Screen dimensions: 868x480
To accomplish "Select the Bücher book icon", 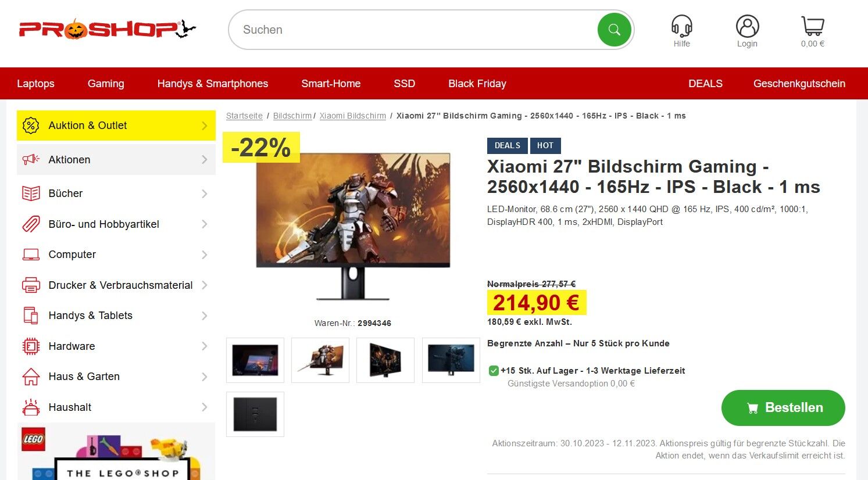I will click(31, 194).
